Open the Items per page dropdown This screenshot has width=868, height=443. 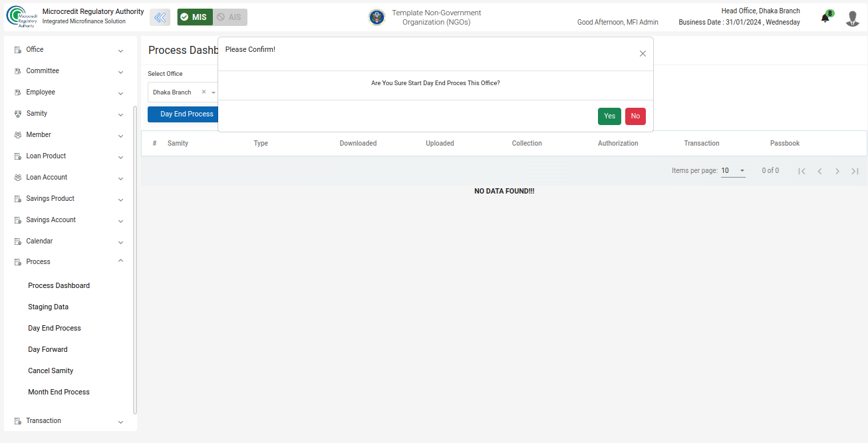tap(733, 171)
